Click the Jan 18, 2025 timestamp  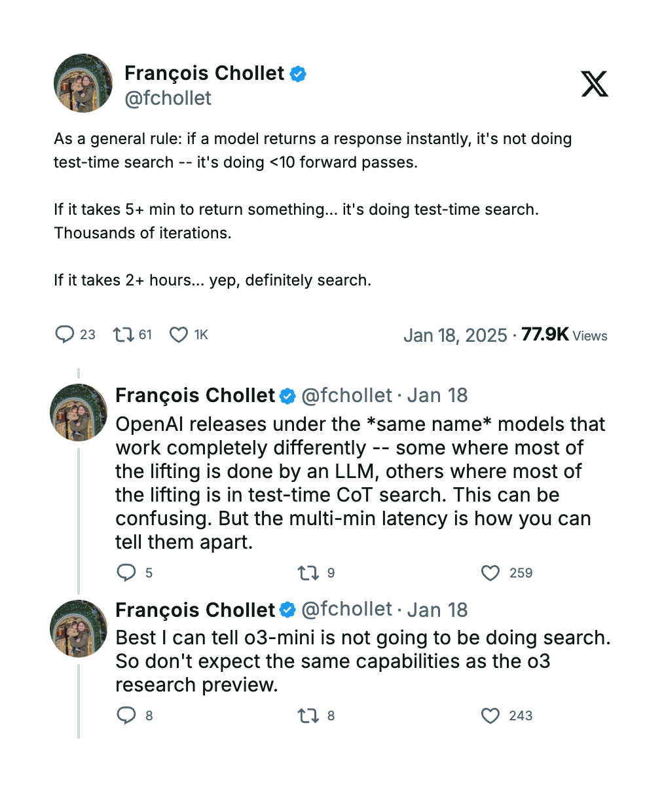tap(455, 335)
